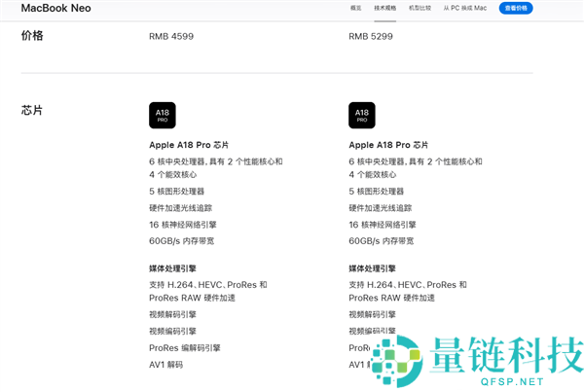Click left column ProRes 编解码引擎 text
The height and width of the screenshot is (392, 584).
point(185,348)
